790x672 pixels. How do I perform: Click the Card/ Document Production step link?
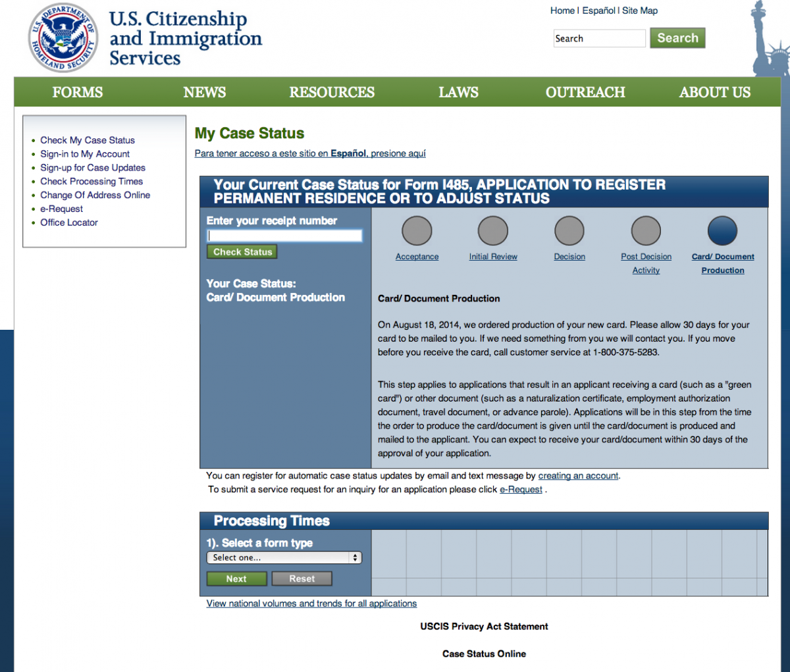723,263
